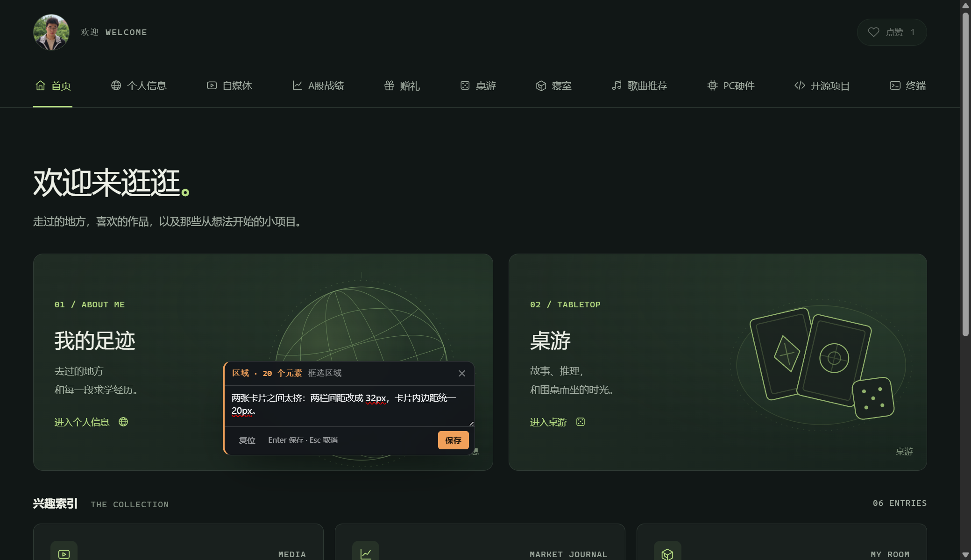Click the cube icon beside 寝室
The height and width of the screenshot is (560, 971).
pos(541,85)
